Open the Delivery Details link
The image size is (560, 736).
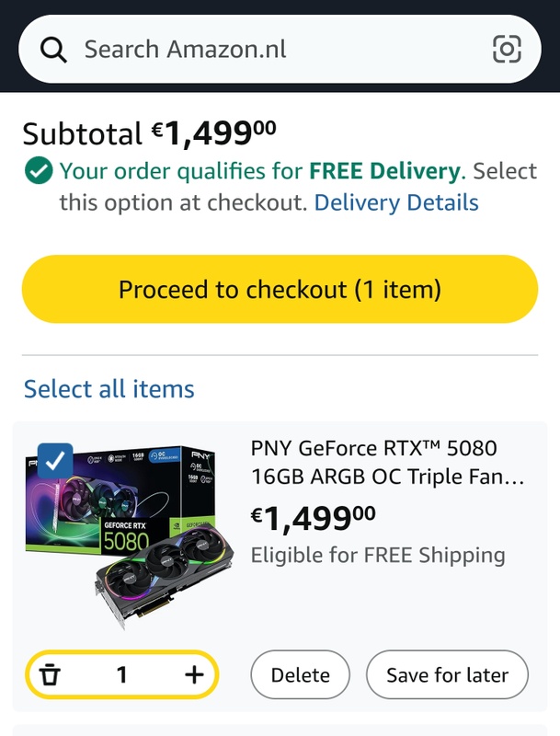coord(396,202)
